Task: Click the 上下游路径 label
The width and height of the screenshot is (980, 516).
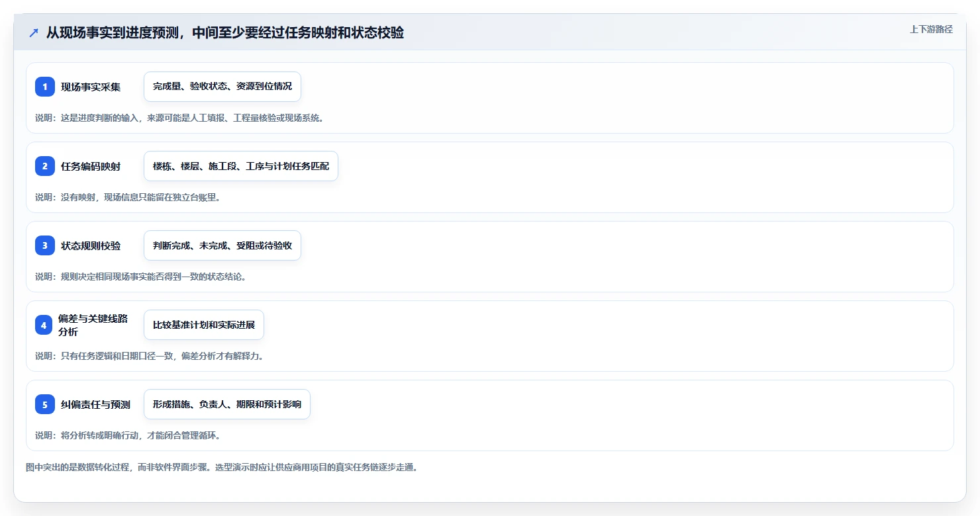Action: (931, 29)
